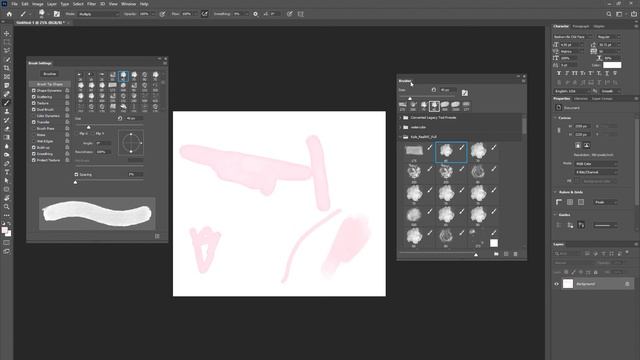Viewport: 640px width, 360px height.
Task: Select the Zoom tool in toolbar
Action: pos(7,207)
